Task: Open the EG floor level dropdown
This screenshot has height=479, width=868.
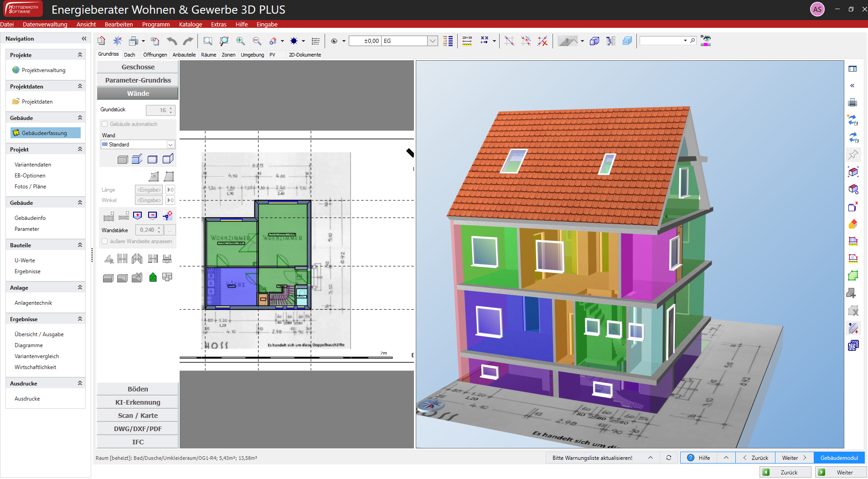Action: pyautogui.click(x=432, y=41)
